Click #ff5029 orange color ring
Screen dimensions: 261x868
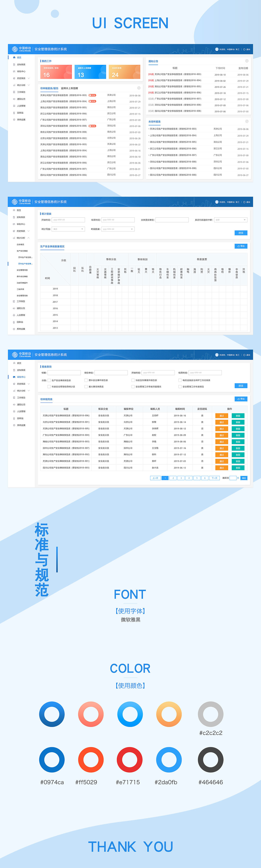[x=91, y=760]
